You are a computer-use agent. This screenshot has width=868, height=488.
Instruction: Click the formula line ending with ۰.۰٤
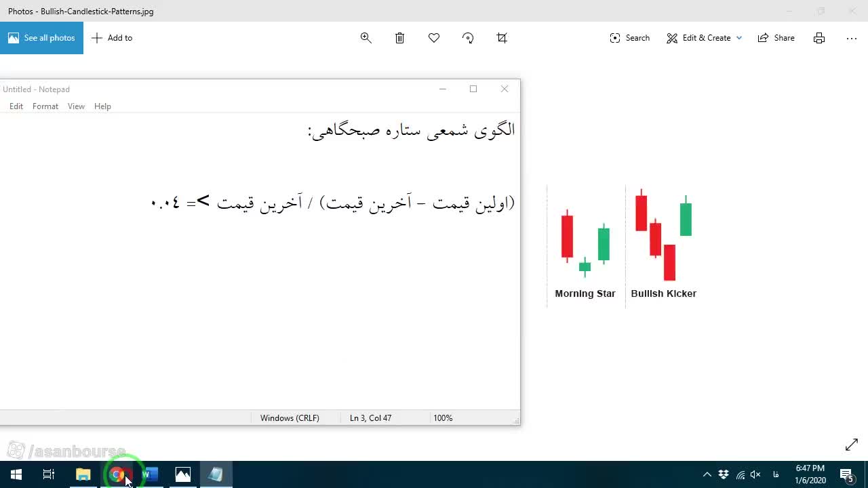pos(333,203)
